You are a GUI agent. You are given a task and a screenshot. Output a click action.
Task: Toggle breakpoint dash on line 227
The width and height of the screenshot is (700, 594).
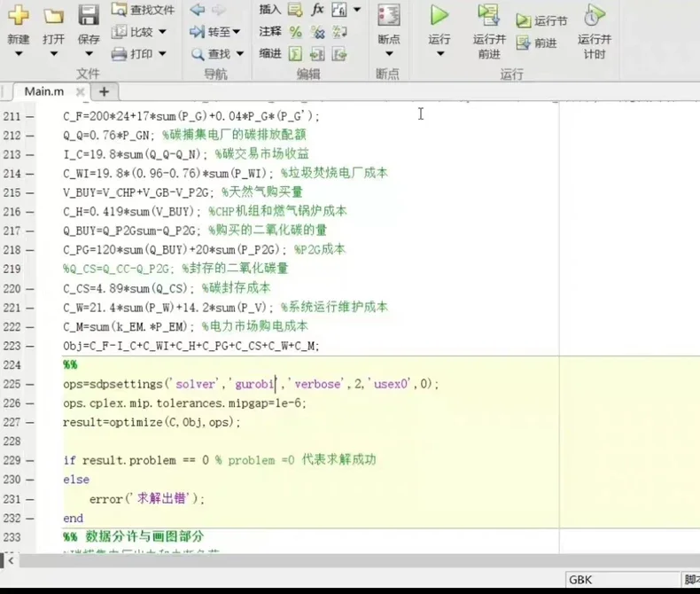click(30, 423)
